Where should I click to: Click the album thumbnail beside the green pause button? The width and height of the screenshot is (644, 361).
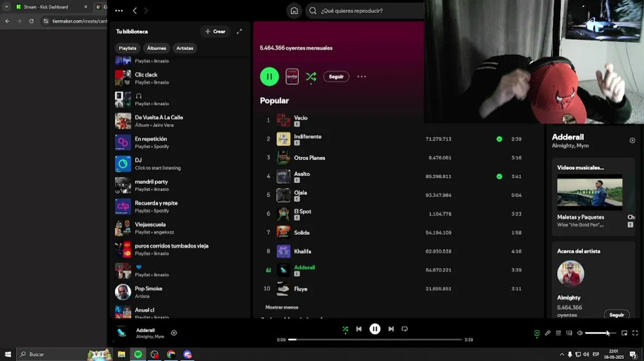tap(292, 77)
